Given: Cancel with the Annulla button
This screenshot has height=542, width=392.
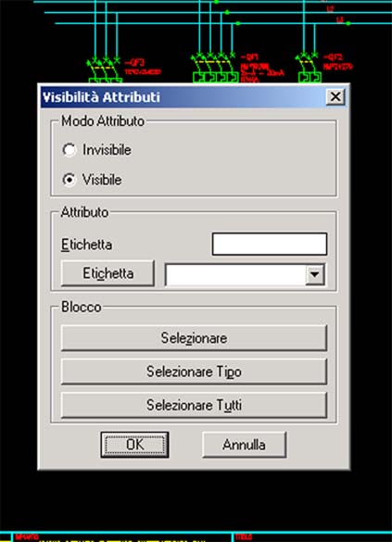Looking at the screenshot, I should click(244, 445).
